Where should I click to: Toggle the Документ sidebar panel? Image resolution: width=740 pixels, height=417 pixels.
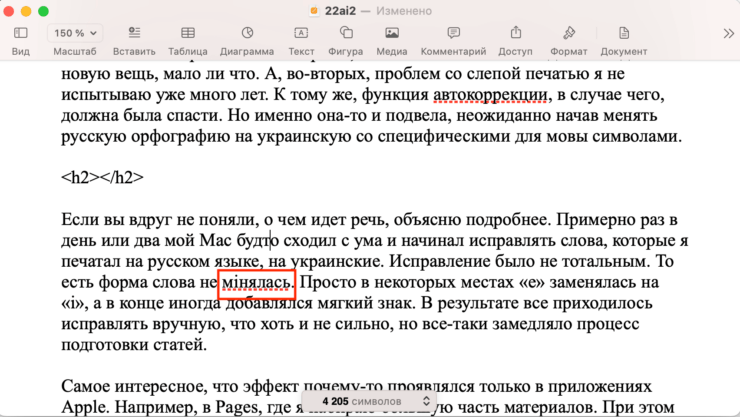click(x=623, y=33)
